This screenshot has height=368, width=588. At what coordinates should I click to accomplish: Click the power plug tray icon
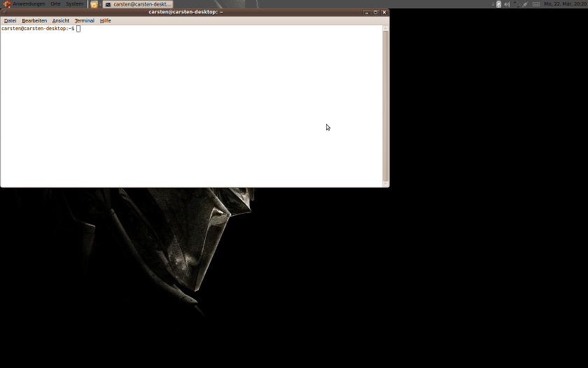pos(526,4)
